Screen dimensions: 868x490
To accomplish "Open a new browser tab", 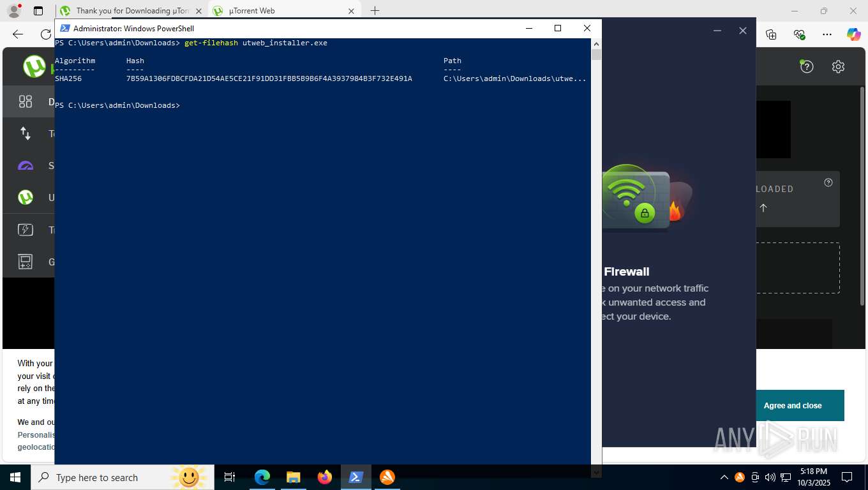I will 375,11.
